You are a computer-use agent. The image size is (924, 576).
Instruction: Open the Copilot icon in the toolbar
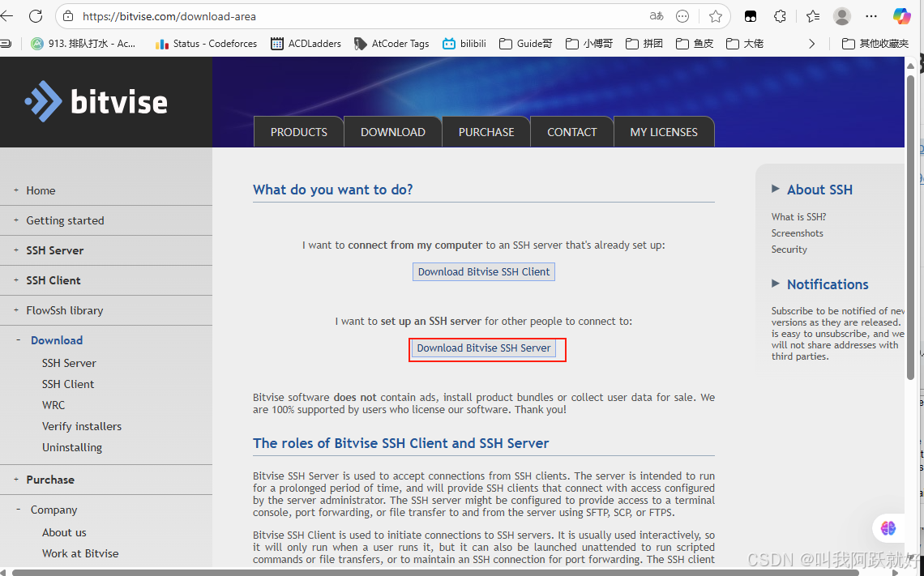pyautogui.click(x=901, y=16)
